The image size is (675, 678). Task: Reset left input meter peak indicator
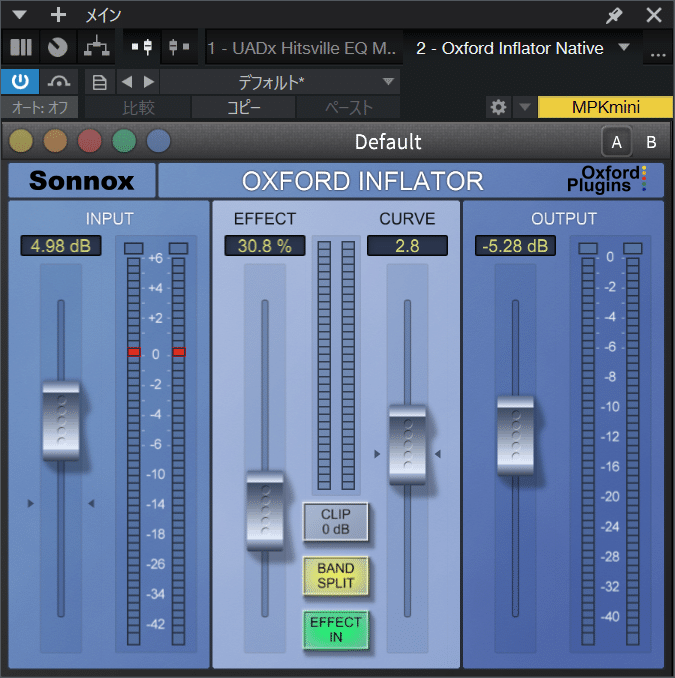134,248
